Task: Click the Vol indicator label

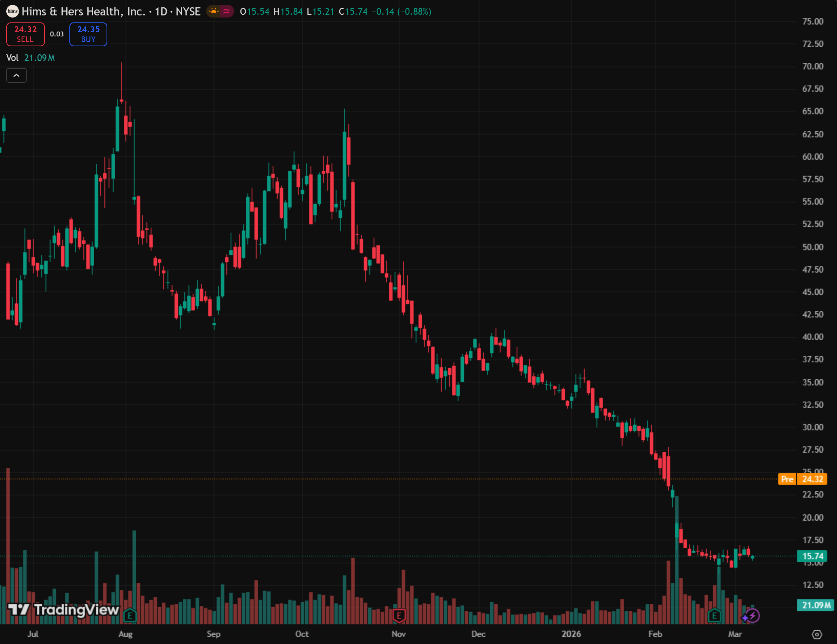Action: (12, 58)
